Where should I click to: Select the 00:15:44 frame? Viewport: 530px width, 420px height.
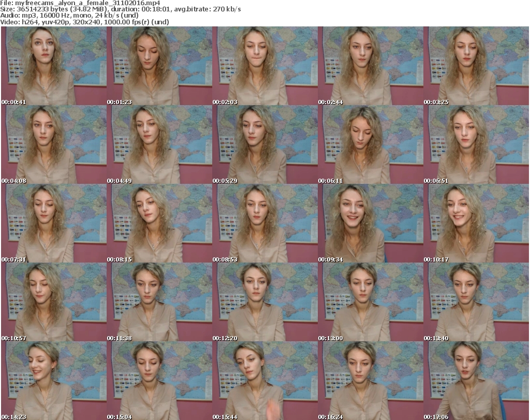(x=265, y=381)
